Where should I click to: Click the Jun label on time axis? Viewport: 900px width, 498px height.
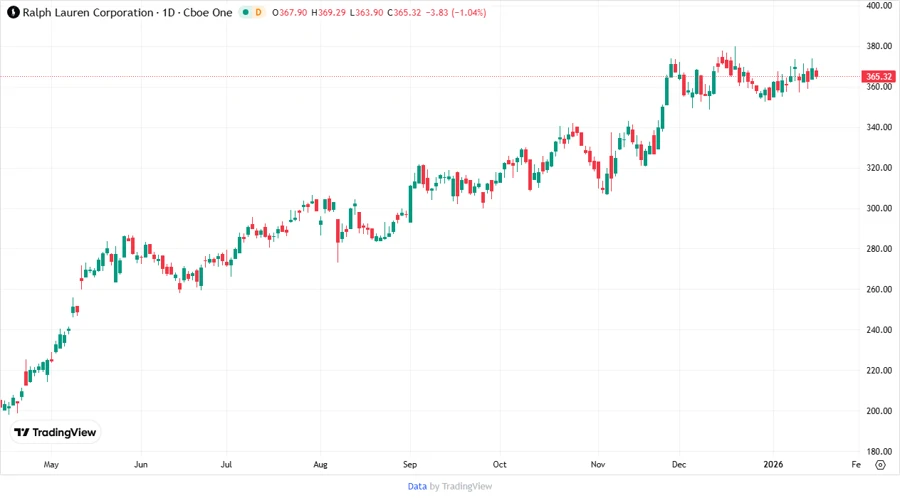click(141, 464)
